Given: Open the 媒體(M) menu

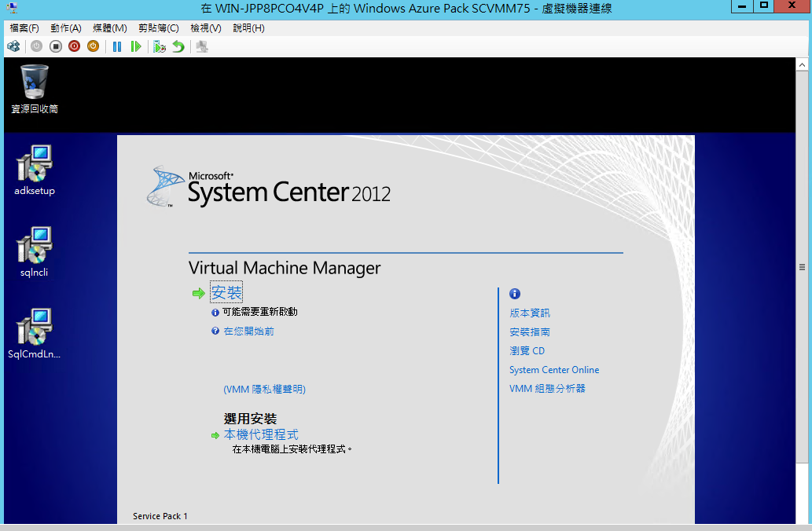Looking at the screenshot, I should pyautogui.click(x=110, y=28).
